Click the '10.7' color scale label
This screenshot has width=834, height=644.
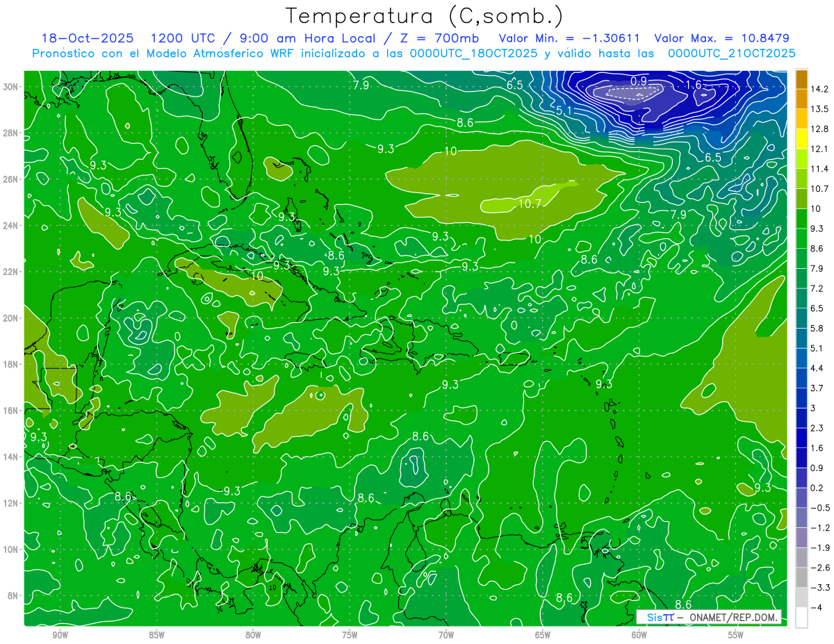click(x=820, y=188)
